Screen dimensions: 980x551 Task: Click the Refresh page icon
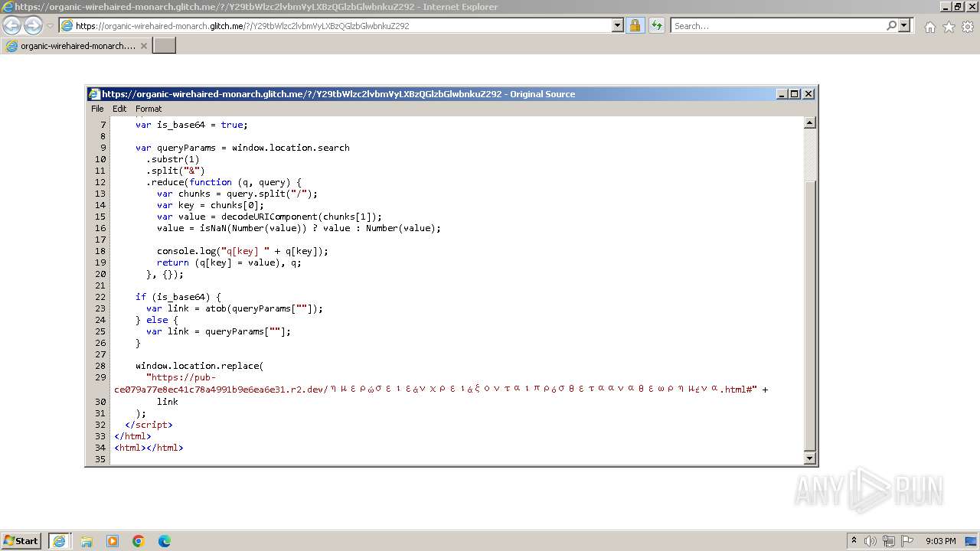656,25
